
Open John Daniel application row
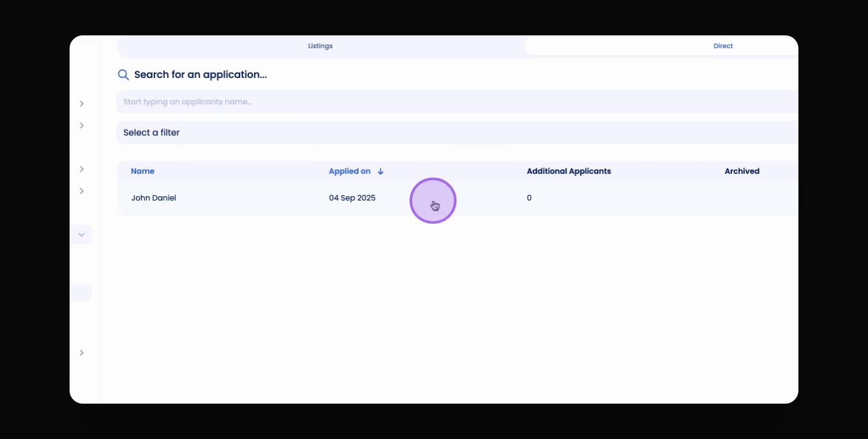458,198
